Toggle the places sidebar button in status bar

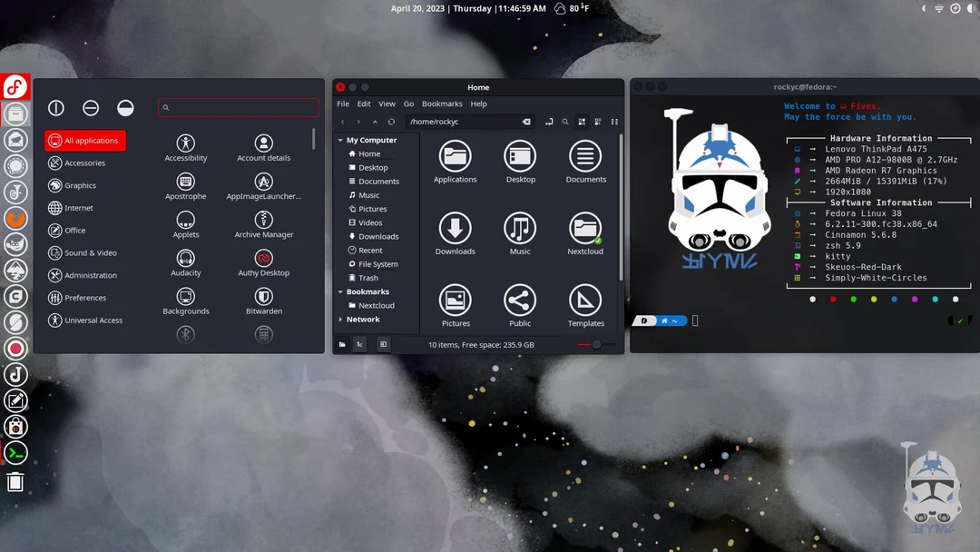point(341,343)
